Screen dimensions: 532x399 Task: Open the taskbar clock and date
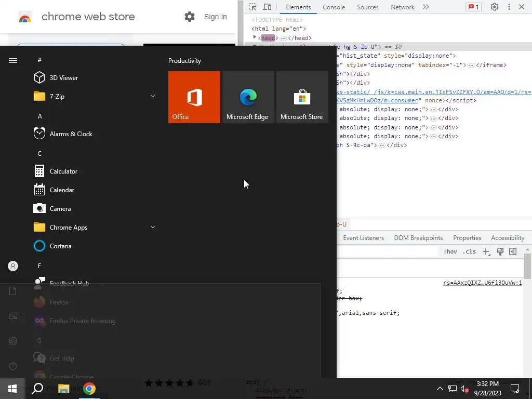(x=487, y=389)
